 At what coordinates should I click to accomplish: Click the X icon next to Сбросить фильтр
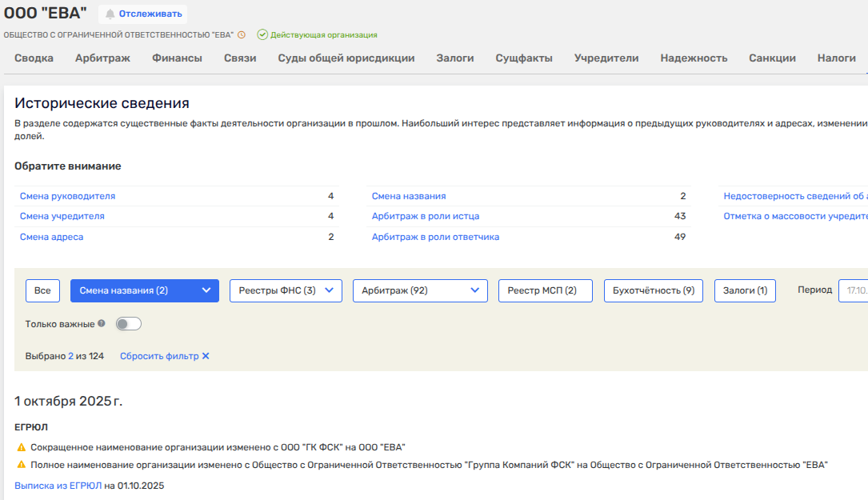[x=206, y=356]
